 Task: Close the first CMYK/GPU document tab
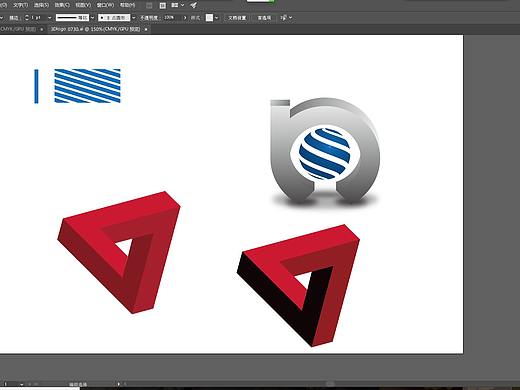pos(42,29)
